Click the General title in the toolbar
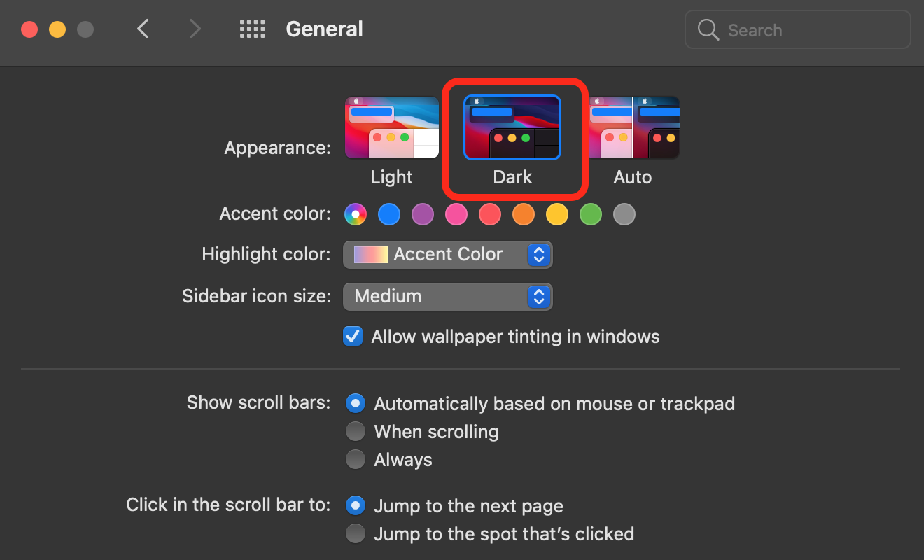Screen dimensions: 924x560 pos(324,29)
